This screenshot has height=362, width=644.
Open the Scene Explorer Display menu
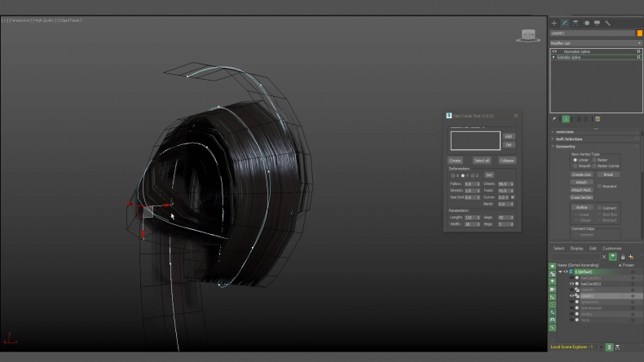[576, 248]
